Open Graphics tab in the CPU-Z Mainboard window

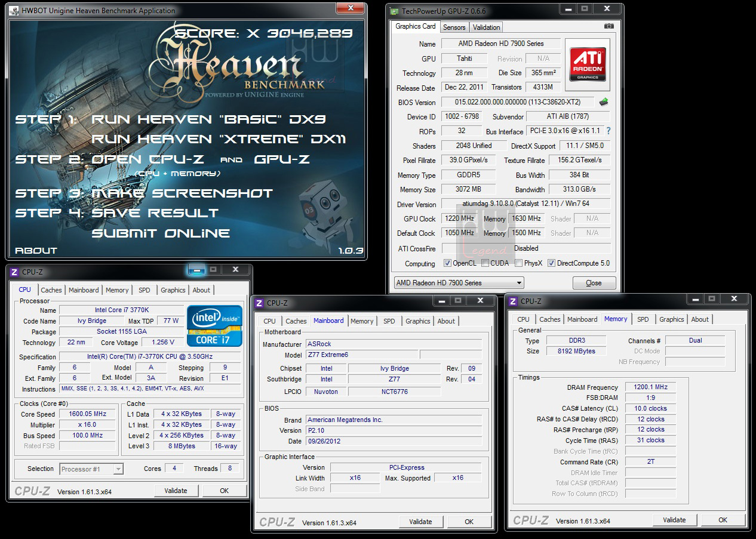point(418,321)
